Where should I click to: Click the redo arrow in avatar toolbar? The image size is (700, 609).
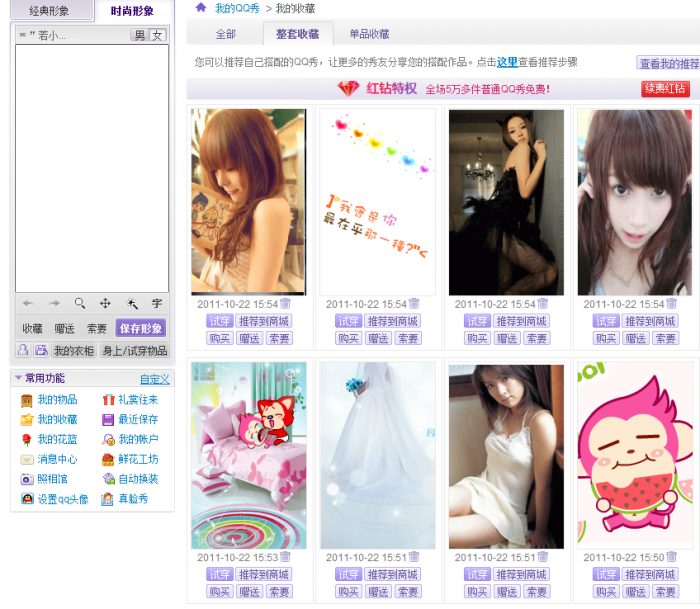pos(54,304)
